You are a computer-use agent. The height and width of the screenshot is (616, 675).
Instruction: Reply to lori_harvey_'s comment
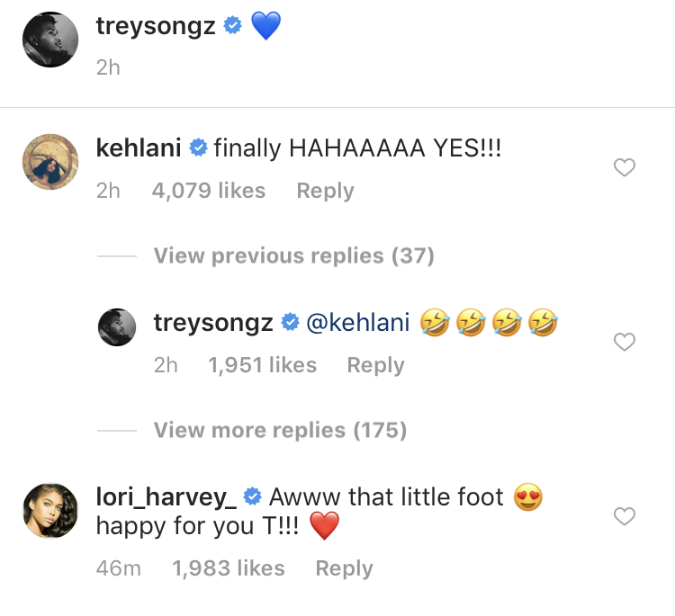coord(344,568)
